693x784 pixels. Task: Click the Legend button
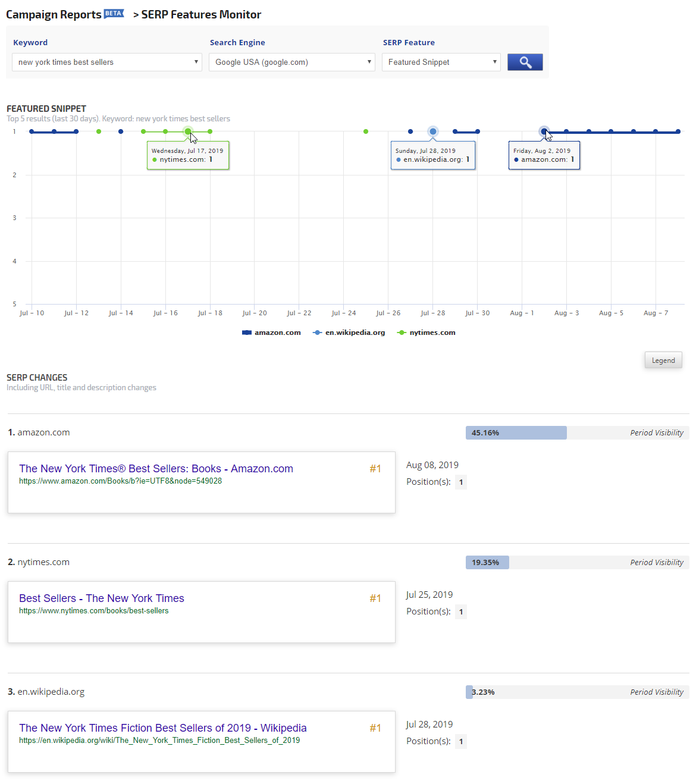(x=663, y=360)
